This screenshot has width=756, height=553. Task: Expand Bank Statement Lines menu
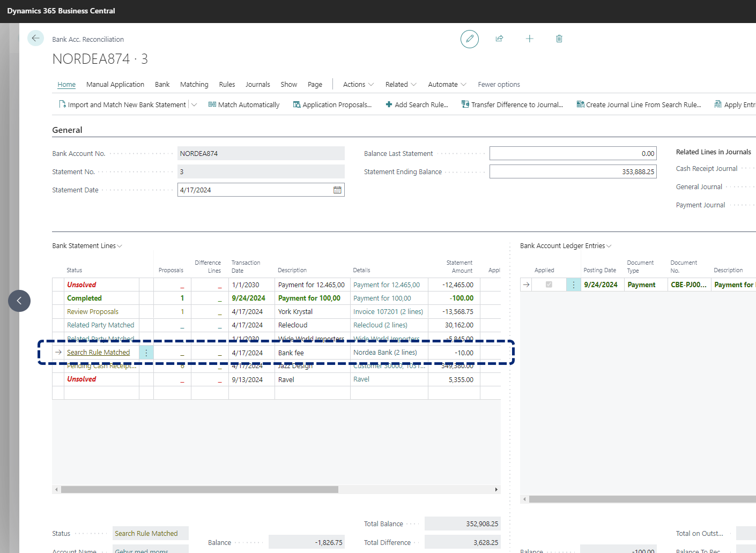pos(87,245)
